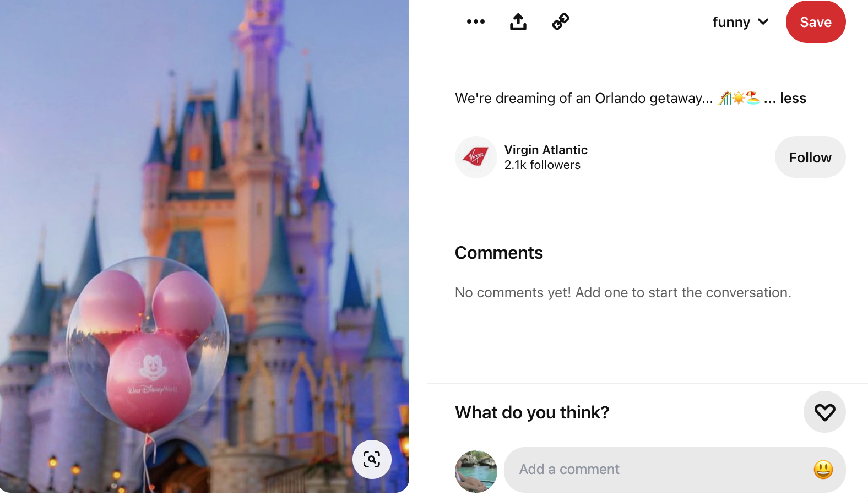The width and height of the screenshot is (868, 501).
Task: Collapse description with the less link
Action: [793, 98]
